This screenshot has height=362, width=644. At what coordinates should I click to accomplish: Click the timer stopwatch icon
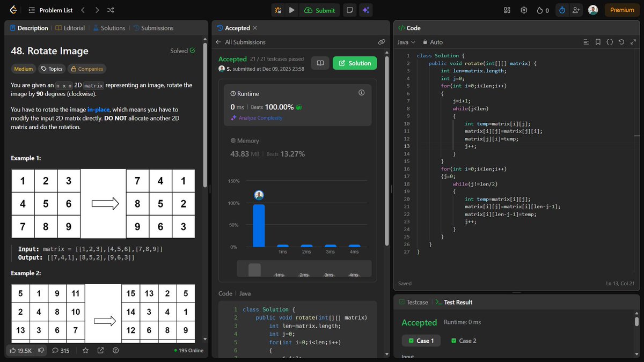click(x=561, y=10)
